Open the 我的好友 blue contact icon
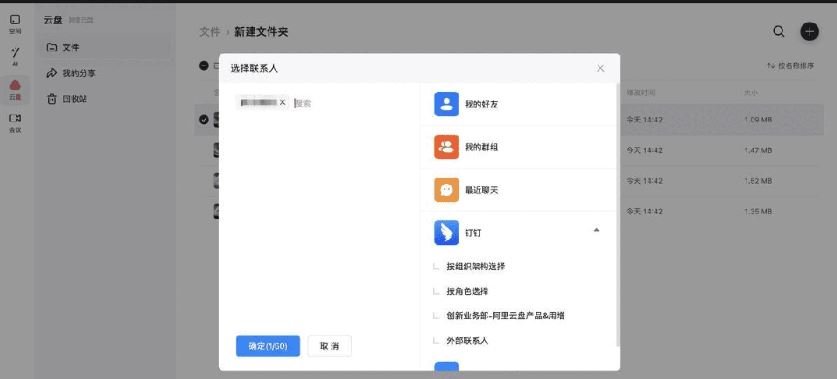837x379 pixels. point(446,104)
